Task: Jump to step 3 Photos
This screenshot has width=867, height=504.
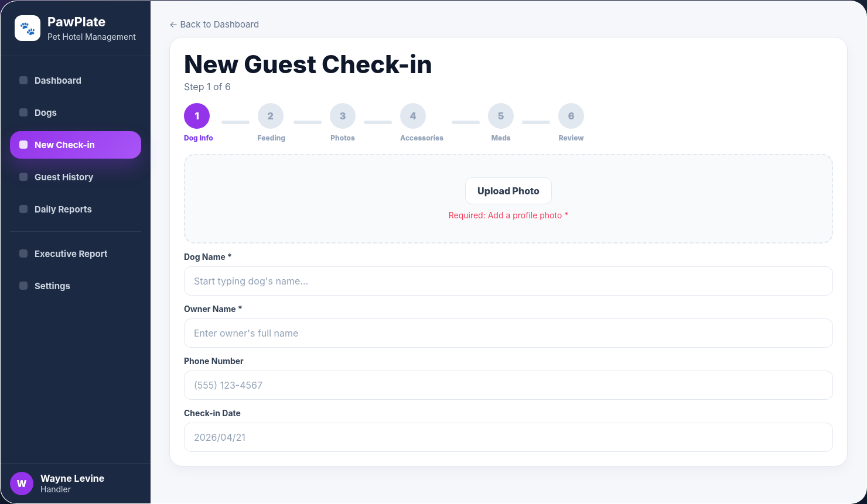Action: coord(343,116)
